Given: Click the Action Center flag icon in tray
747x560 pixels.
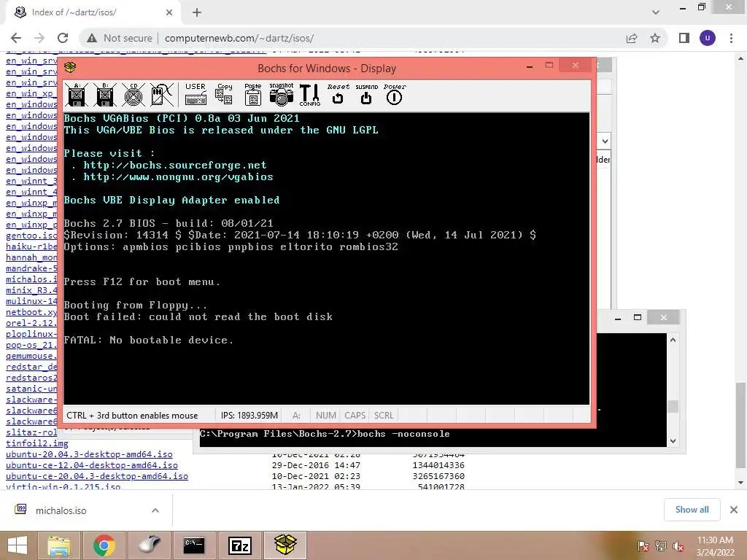Looking at the screenshot, I should (643, 546).
